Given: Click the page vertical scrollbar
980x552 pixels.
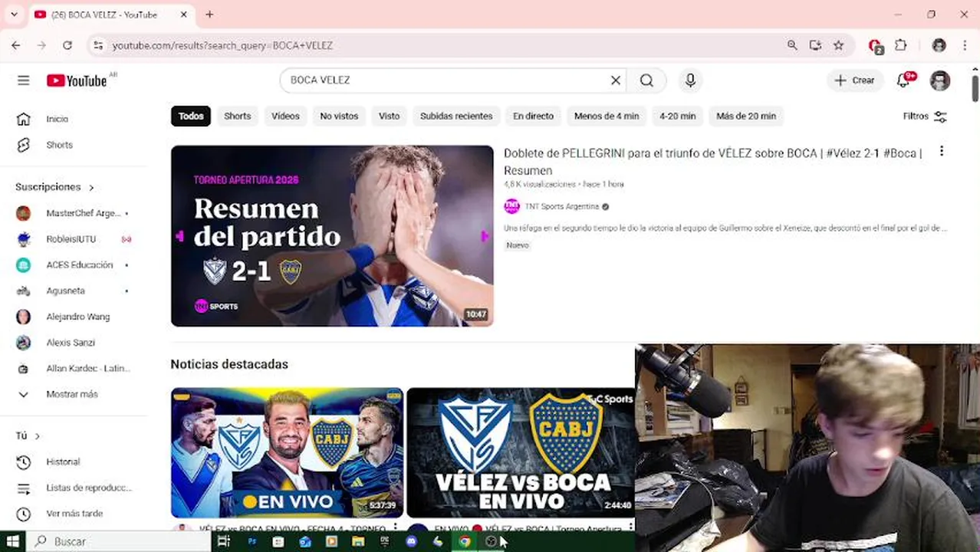Looking at the screenshot, I should coord(975,87).
